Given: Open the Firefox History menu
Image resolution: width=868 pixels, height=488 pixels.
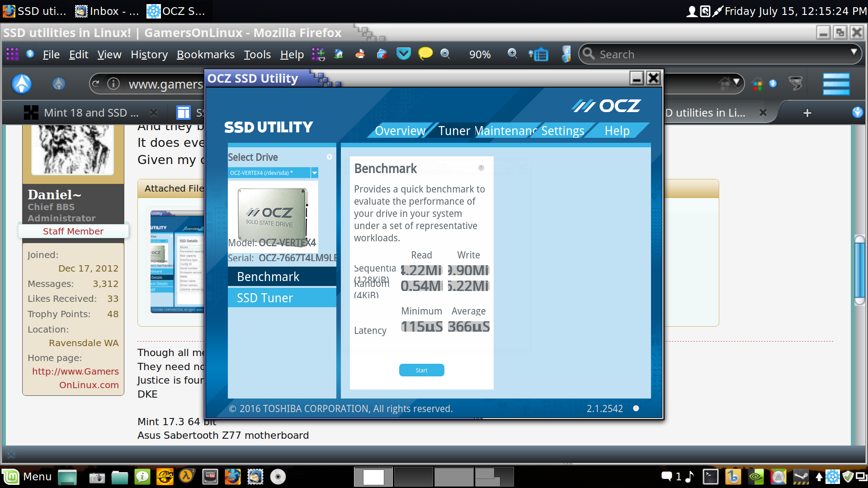Looking at the screenshot, I should coord(149,55).
